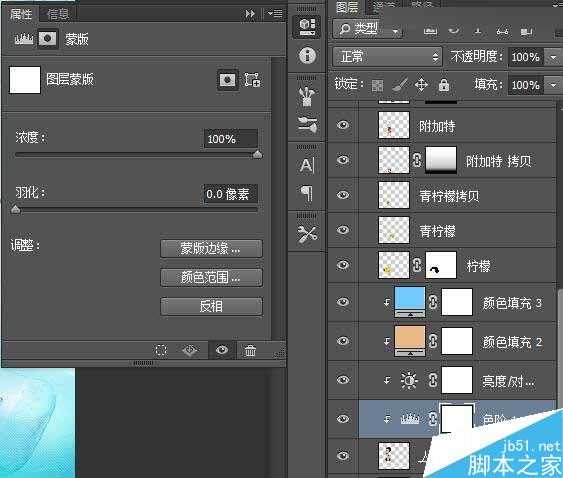Image resolution: width=563 pixels, height=478 pixels.
Task: Click the 浓度 100% value field
Action: (231, 139)
